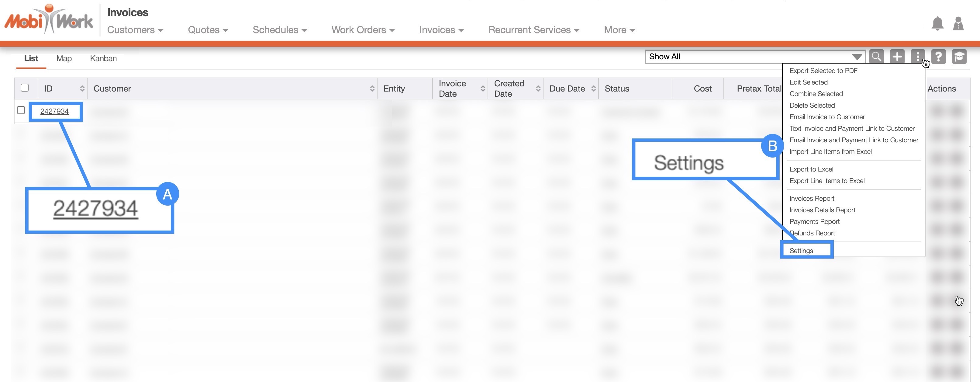Open the notifications bell icon
The height and width of the screenshot is (382, 980).
tap(937, 24)
